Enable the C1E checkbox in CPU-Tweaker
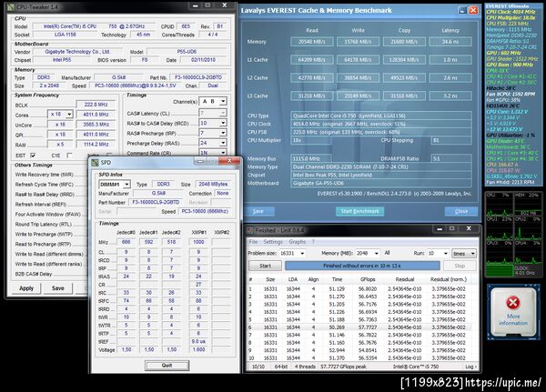546x392 pixels. (x=69, y=156)
